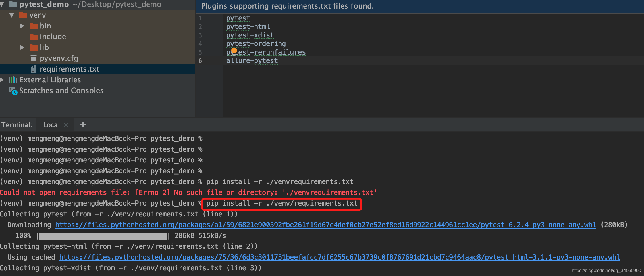644x276 pixels.
Task: Expand the bin folder
Action: click(x=22, y=26)
